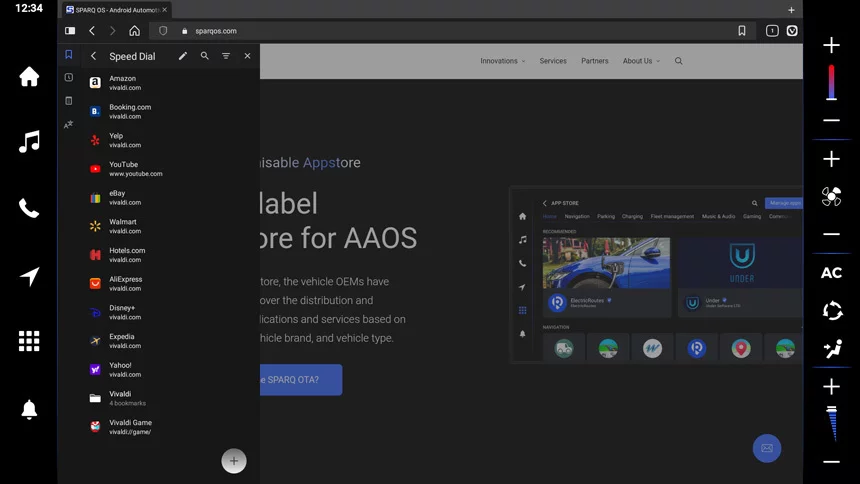Open the Music player icon in sidebar

click(29, 142)
